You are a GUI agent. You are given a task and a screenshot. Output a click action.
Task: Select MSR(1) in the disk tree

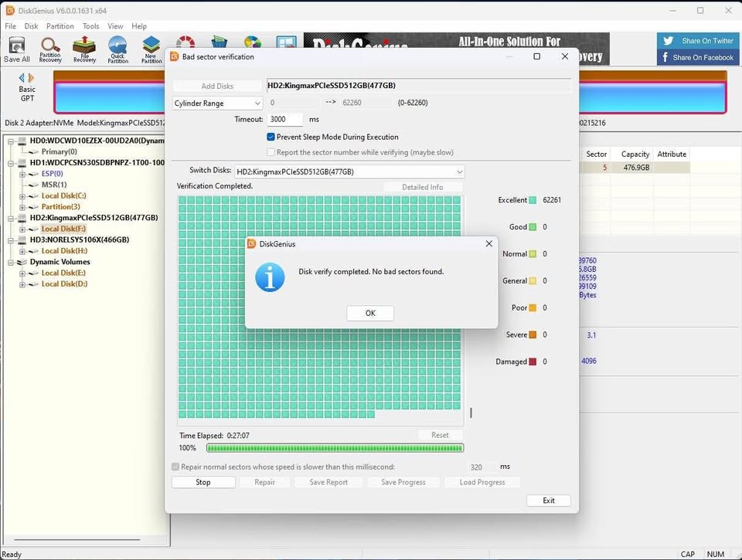pos(54,185)
